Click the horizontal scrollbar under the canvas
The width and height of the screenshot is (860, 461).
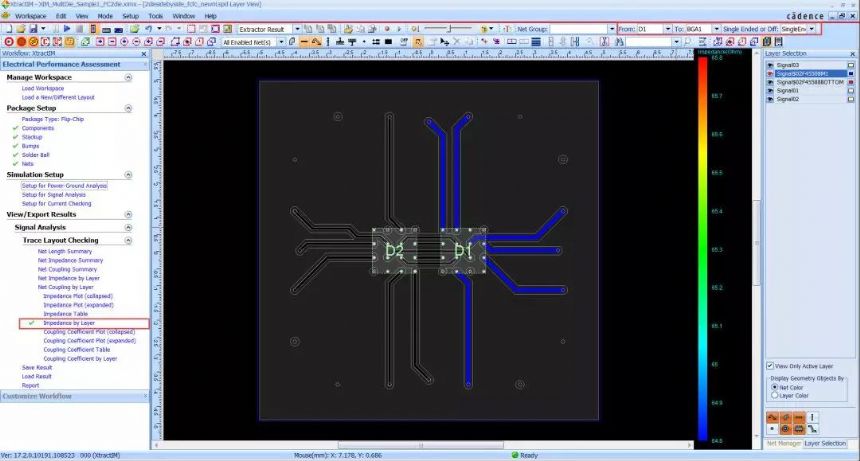[x=420, y=445]
